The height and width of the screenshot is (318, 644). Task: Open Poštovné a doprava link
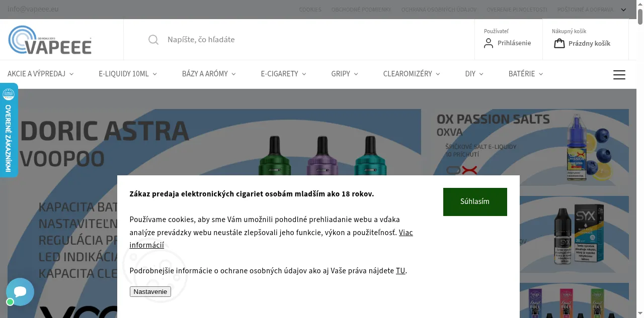pos(585,10)
